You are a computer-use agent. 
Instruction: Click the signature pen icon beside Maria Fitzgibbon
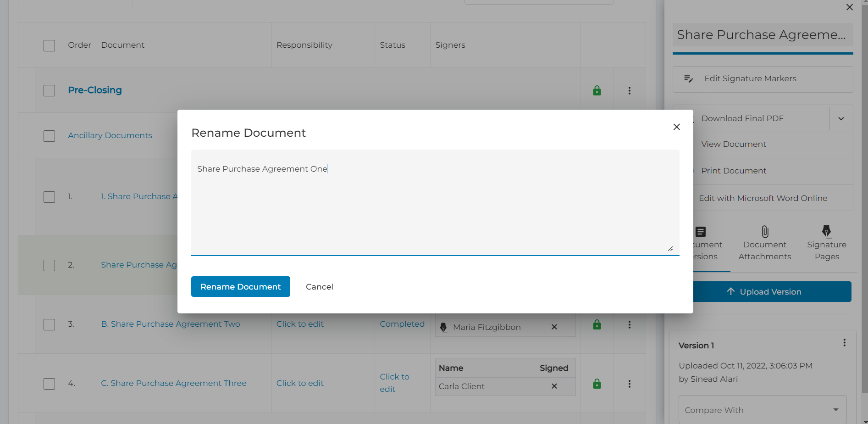tap(443, 327)
